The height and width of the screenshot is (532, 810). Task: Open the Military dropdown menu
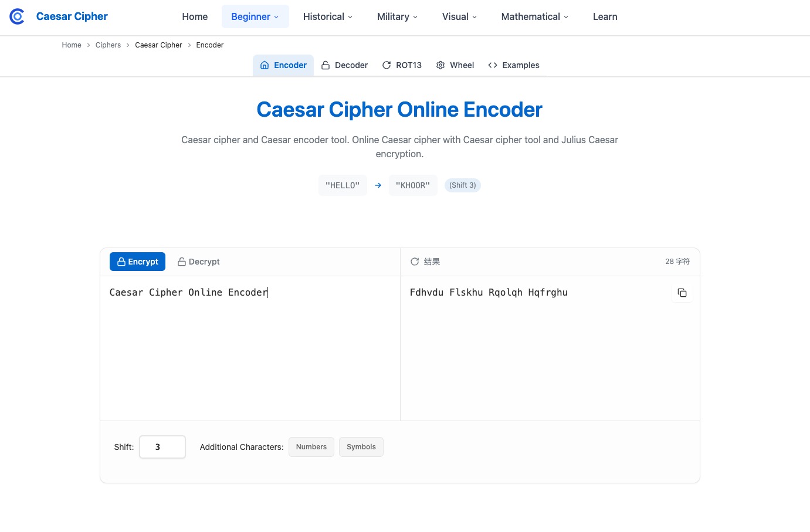click(397, 16)
